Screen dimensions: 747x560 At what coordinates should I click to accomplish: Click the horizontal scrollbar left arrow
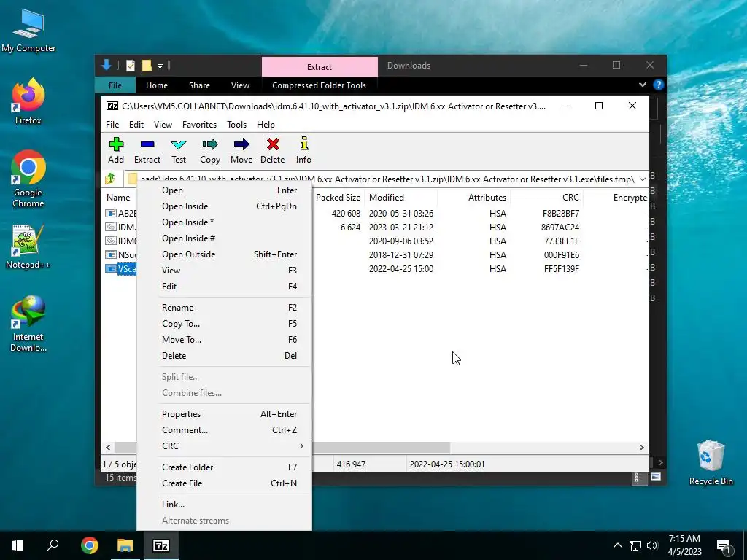[x=108, y=447]
